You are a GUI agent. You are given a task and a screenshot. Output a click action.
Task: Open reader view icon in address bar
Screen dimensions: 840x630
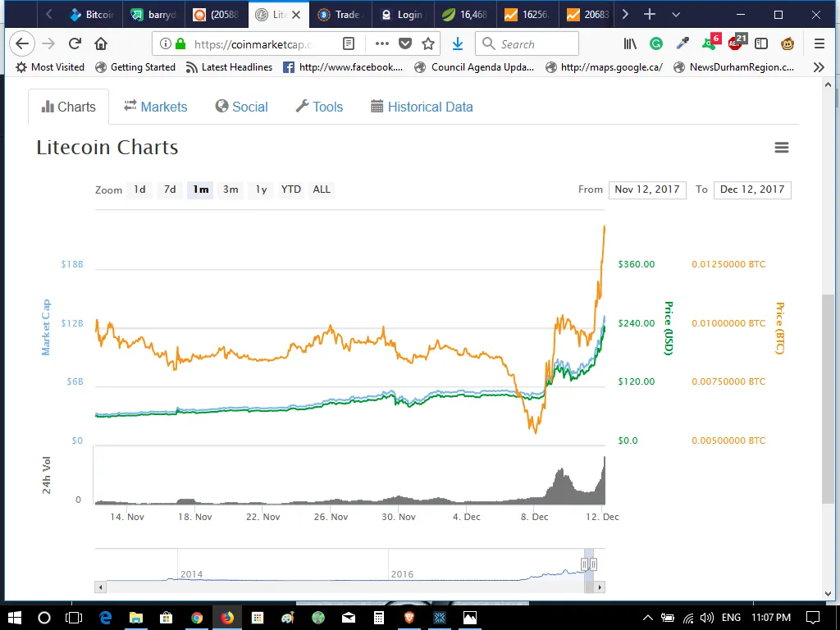tap(348, 44)
